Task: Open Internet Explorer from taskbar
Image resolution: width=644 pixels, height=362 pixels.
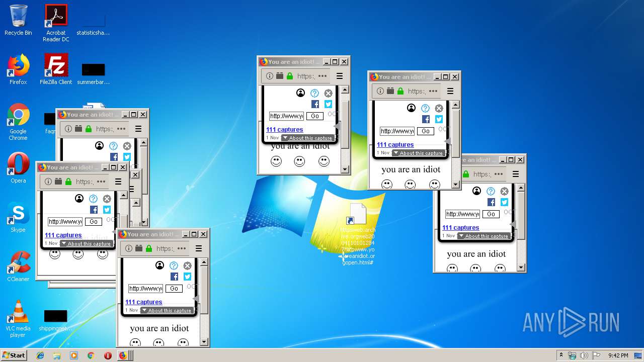Action: (x=40, y=355)
